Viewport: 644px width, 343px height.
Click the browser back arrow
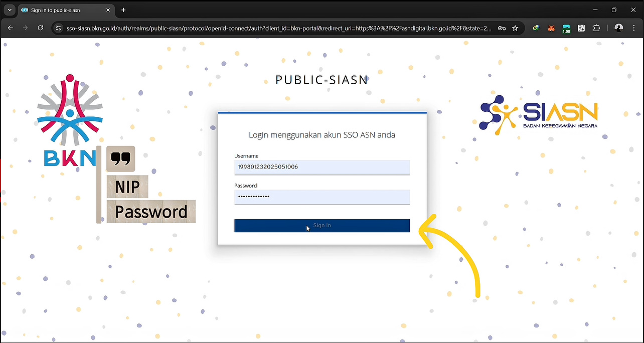11,28
